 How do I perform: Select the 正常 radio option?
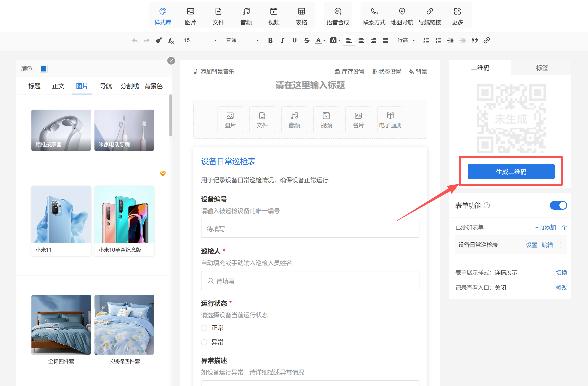(204, 328)
